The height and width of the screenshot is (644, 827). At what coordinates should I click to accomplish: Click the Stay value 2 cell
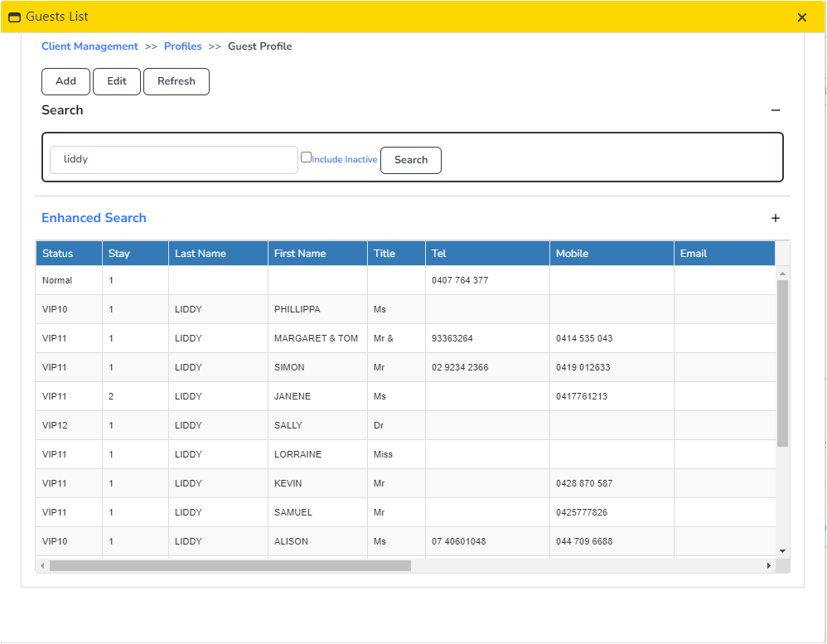(x=135, y=396)
